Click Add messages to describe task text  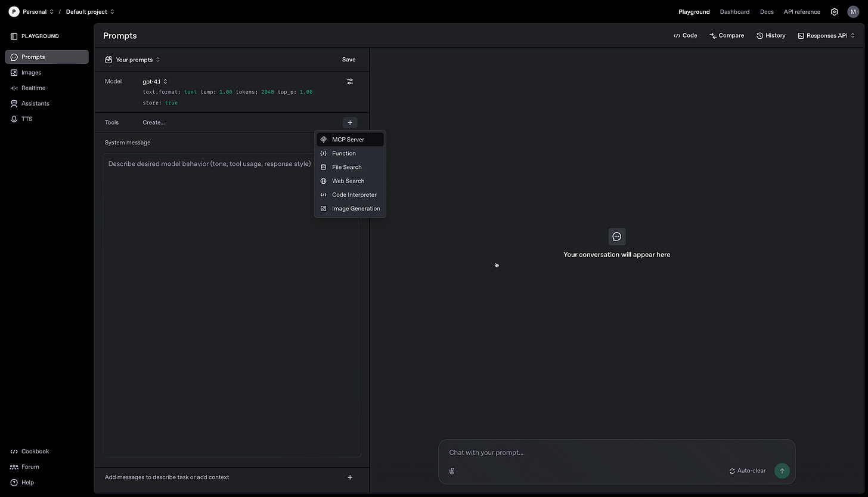coord(167,477)
